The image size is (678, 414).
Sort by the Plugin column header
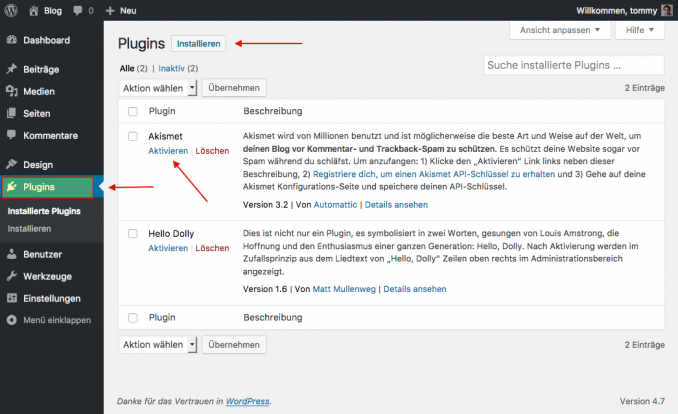coord(162,111)
